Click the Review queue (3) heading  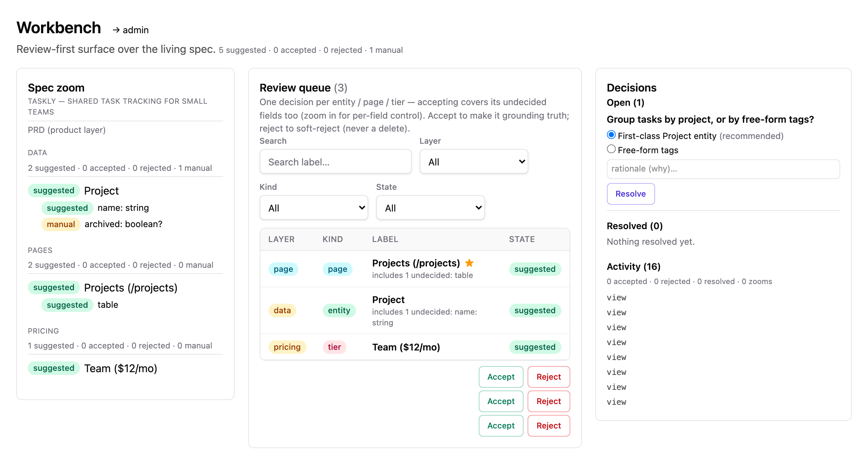click(x=303, y=88)
